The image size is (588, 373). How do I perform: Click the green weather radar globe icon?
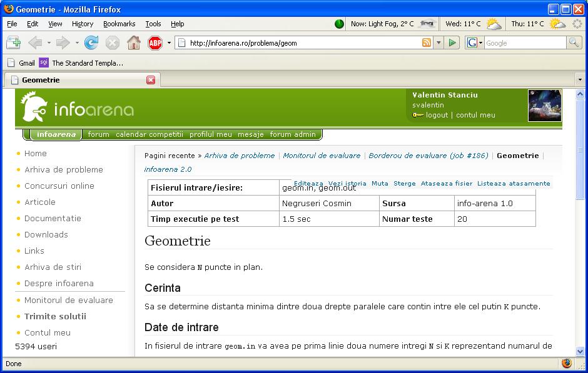(x=339, y=24)
